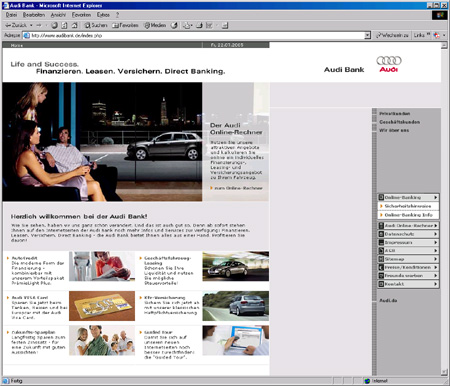
Task: Open the ? help menu
Action: pos(117,15)
